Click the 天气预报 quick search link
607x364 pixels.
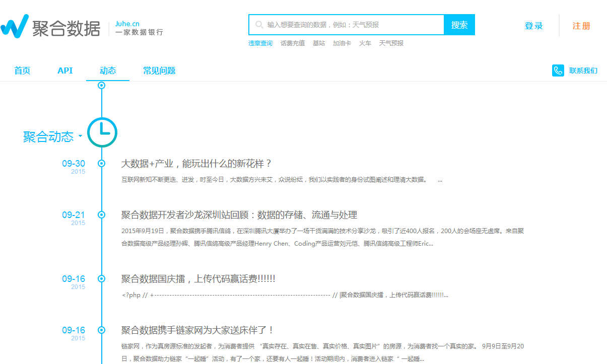pyautogui.click(x=391, y=43)
